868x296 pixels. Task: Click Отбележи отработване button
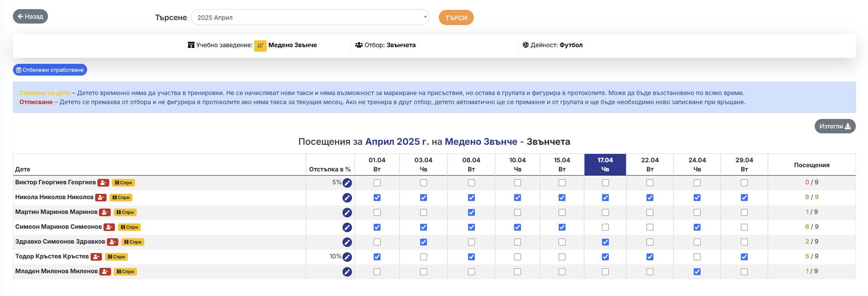(x=50, y=70)
